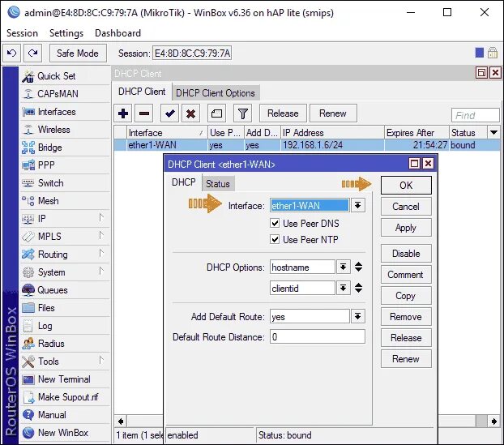Click the undo arrow button
The height and width of the screenshot is (445, 504).
(12, 53)
